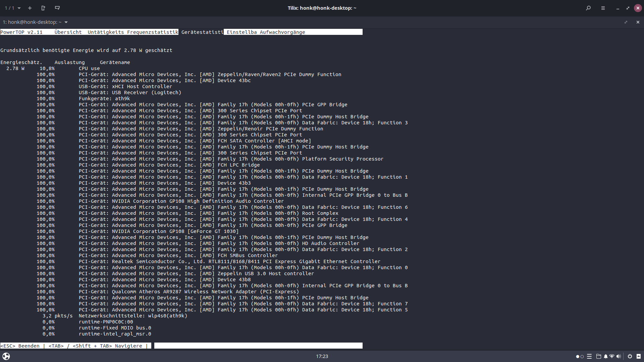Close the terminal pane with x
644x362 pixels.
638,22
